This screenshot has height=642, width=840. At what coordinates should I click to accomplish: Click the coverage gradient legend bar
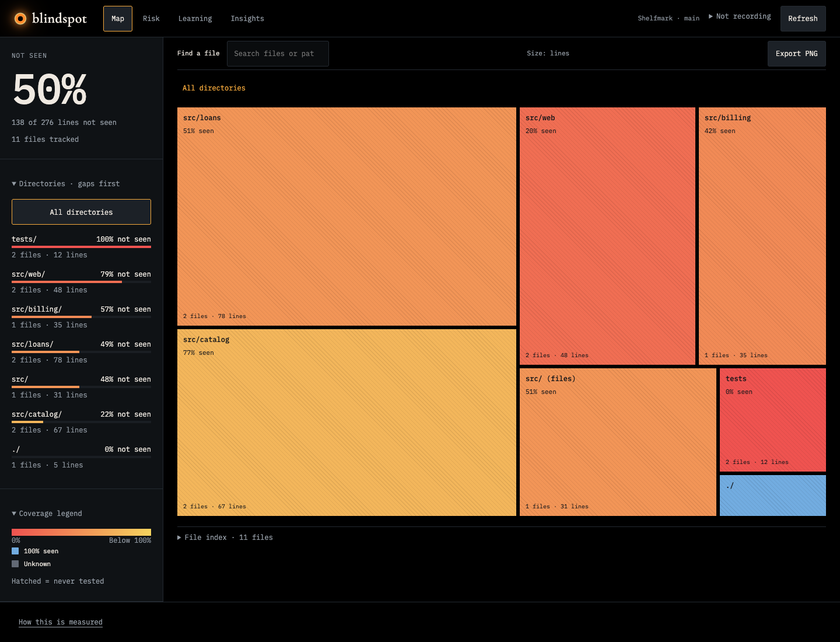81,532
